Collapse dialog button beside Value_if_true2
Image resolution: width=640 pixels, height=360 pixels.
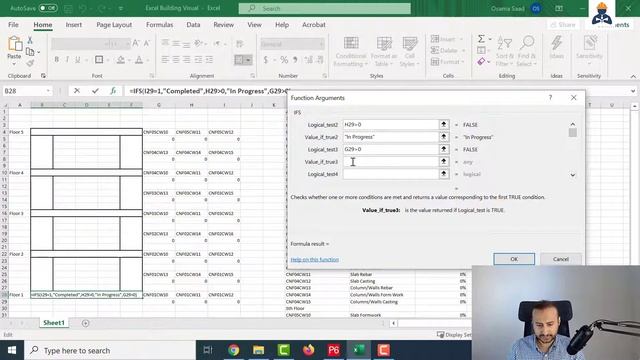click(444, 137)
